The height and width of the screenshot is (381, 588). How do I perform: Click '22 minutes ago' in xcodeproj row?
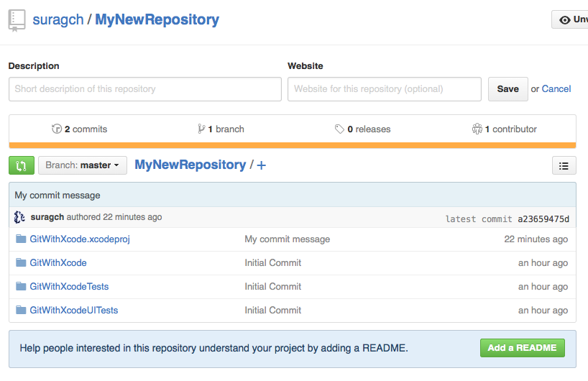pos(536,239)
